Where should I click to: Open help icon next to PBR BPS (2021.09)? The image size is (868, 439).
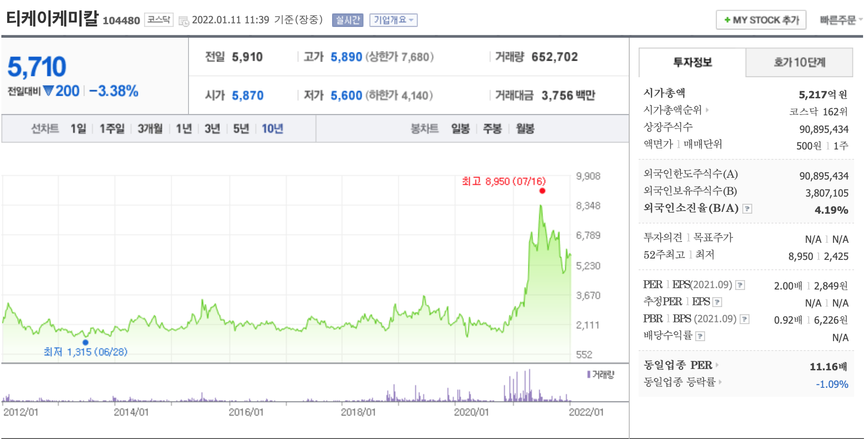(x=745, y=319)
